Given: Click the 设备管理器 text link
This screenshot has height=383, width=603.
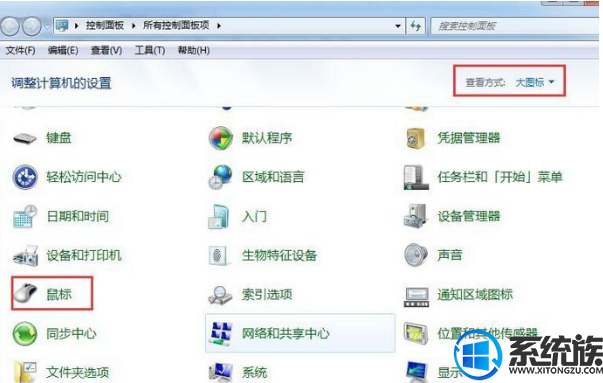Looking at the screenshot, I should [469, 216].
